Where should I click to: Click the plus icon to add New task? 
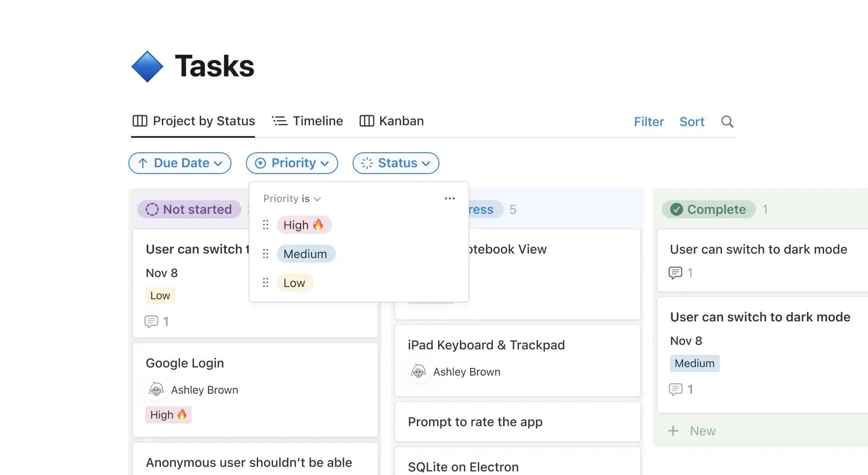(x=673, y=431)
